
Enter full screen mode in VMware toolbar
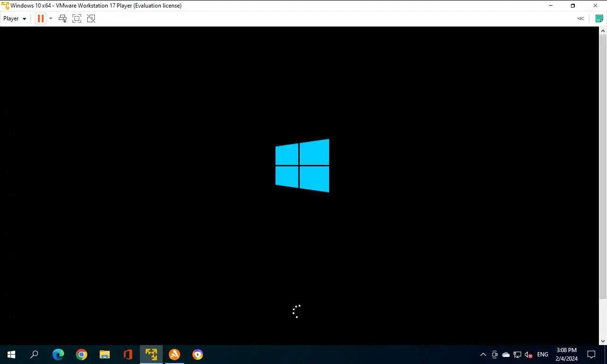pos(77,18)
